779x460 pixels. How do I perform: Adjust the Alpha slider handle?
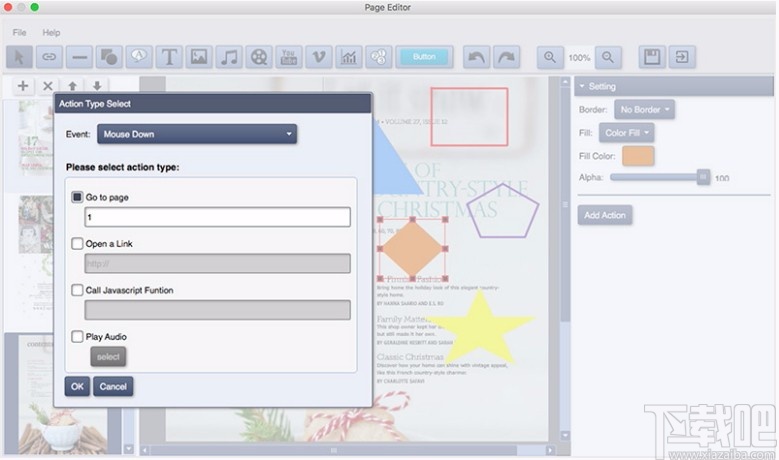(x=703, y=177)
